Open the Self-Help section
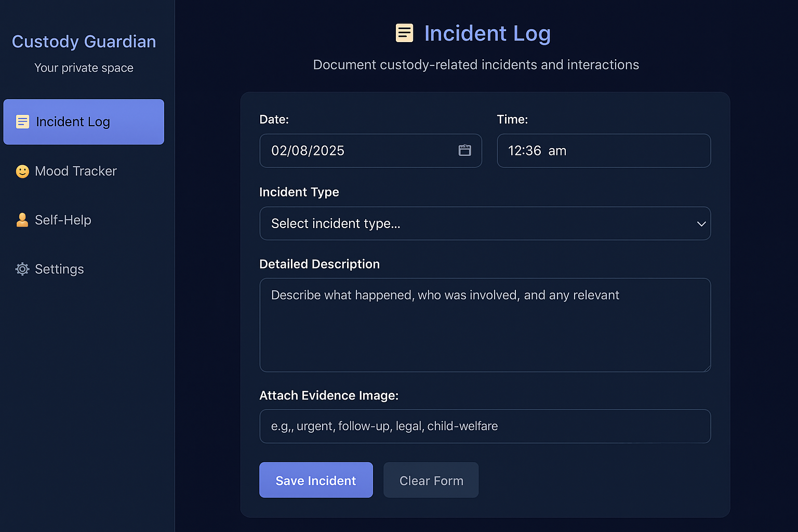Screen dimensions: 798x532 click(x=63, y=220)
